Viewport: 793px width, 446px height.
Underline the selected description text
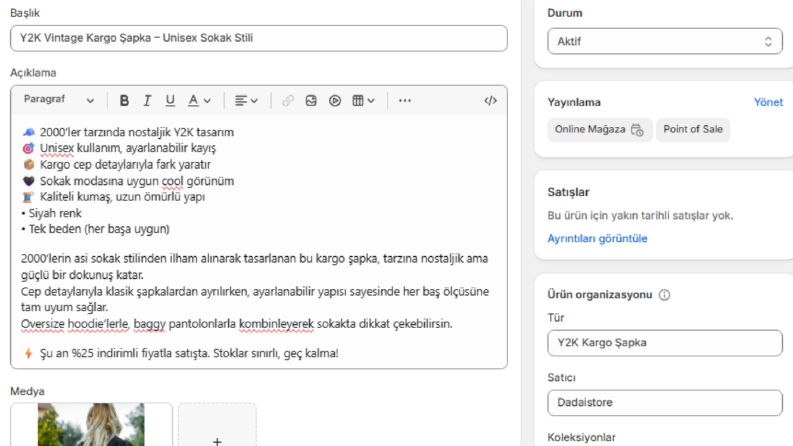coord(170,101)
